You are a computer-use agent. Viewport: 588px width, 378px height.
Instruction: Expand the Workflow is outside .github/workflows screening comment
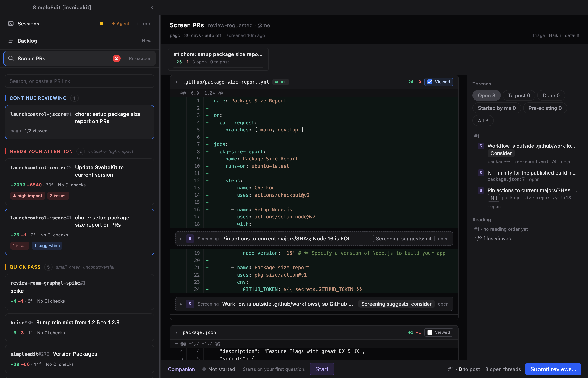(181, 304)
